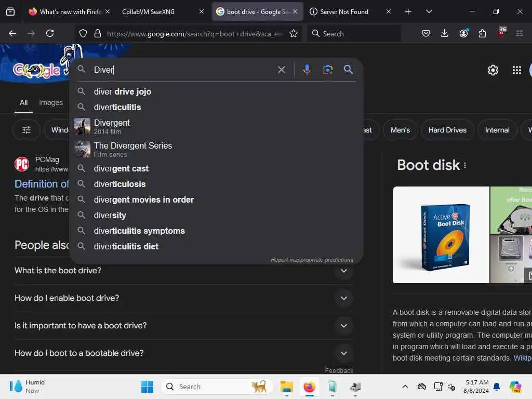Go back to previous page

point(12,33)
